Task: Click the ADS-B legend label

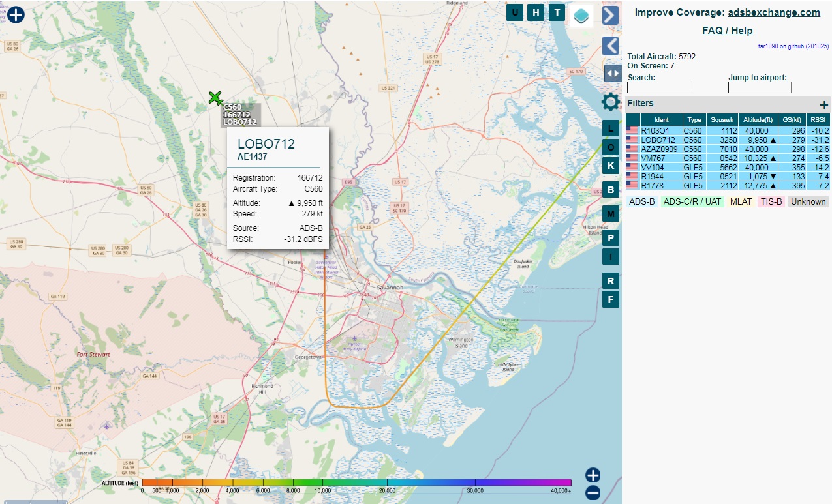Action: point(642,202)
